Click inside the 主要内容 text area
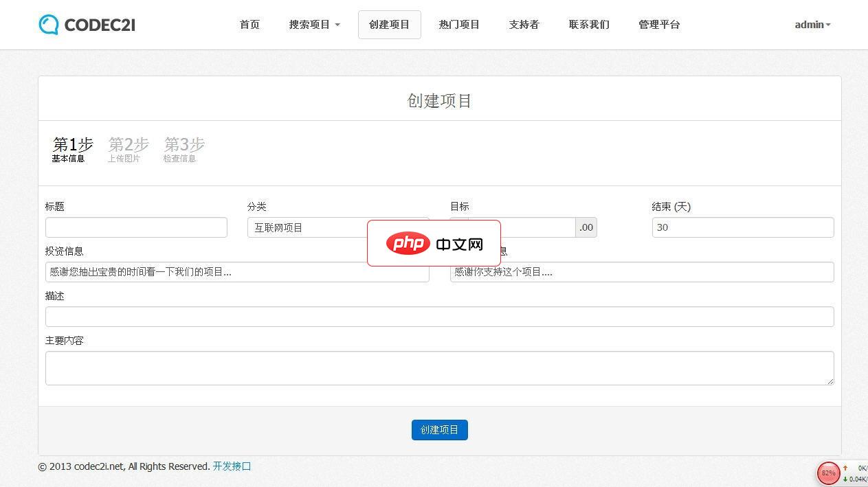Image resolution: width=868 pixels, height=487 pixels. click(439, 367)
